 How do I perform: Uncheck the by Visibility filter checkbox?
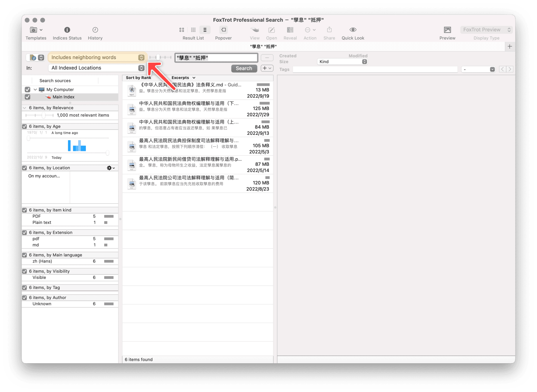(x=25, y=271)
